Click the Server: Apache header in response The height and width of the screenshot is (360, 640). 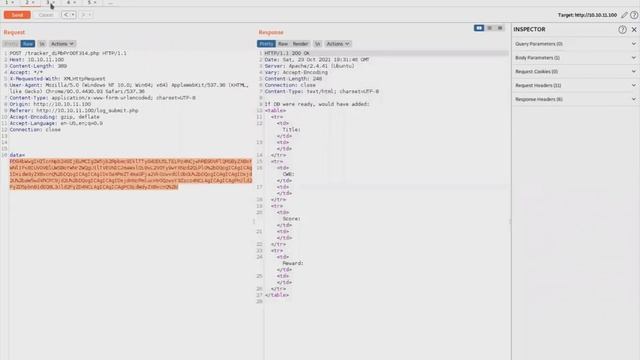tap(309, 66)
